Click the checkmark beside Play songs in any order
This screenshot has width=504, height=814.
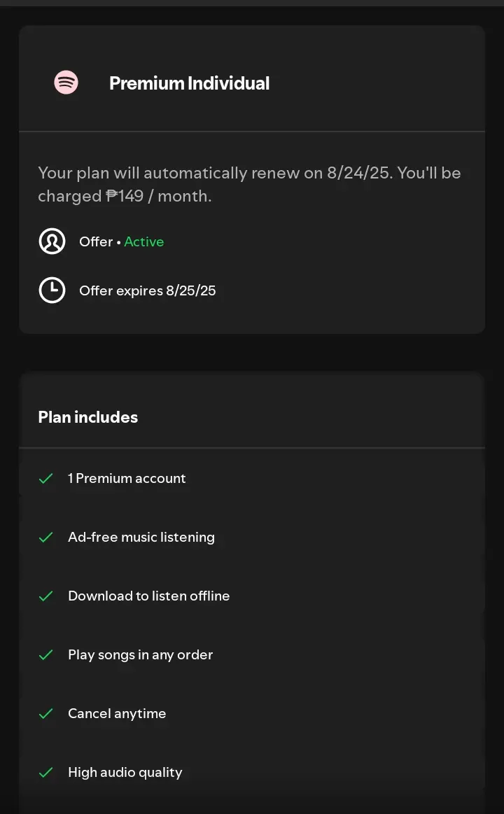click(46, 654)
